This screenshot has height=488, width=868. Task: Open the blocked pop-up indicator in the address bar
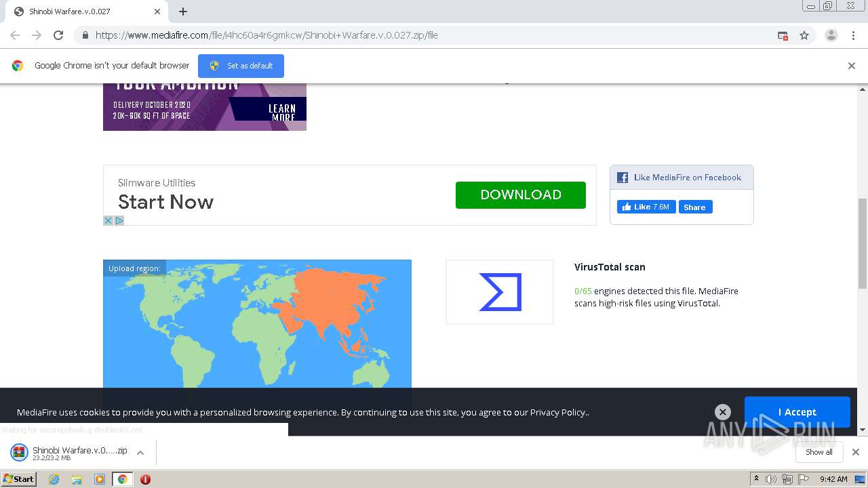(x=783, y=35)
